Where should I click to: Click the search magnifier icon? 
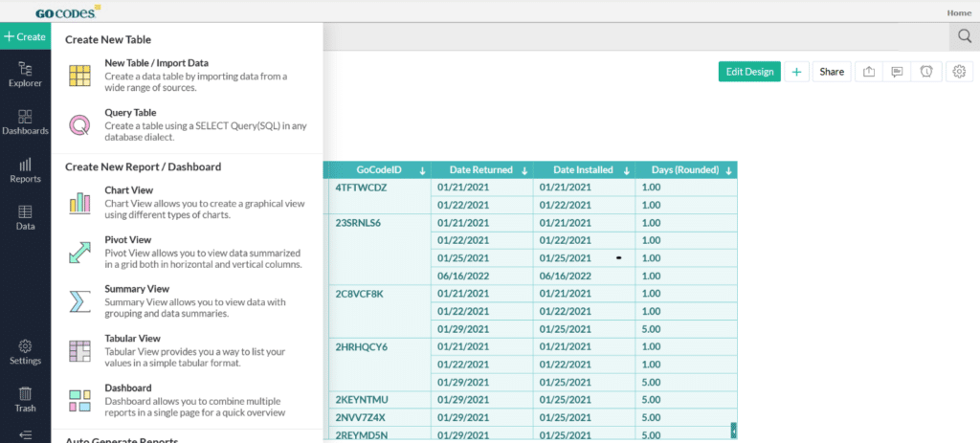[963, 36]
